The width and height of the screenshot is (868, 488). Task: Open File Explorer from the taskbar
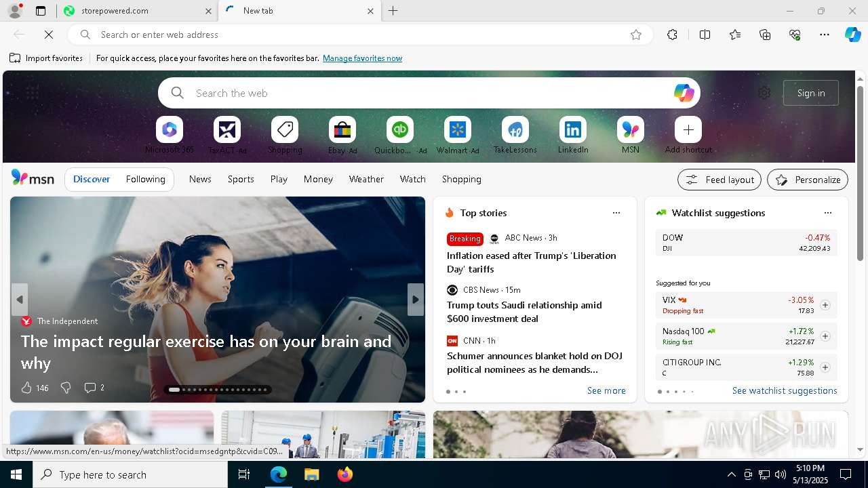311,474
